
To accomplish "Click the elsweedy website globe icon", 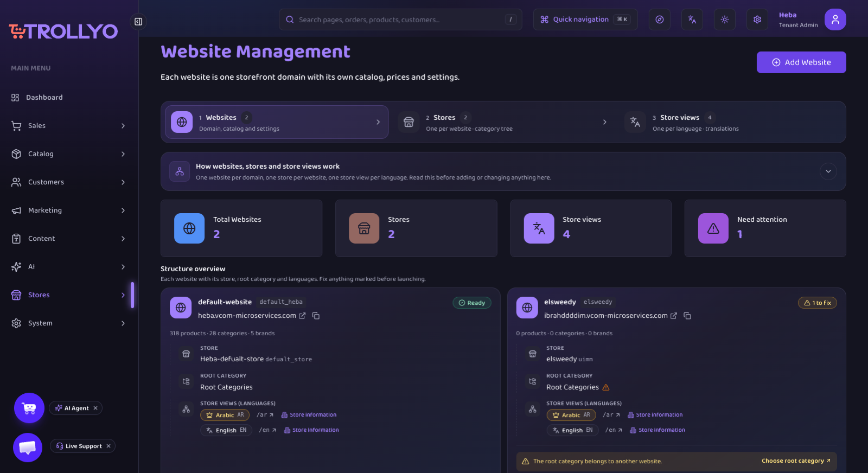I will (x=527, y=308).
